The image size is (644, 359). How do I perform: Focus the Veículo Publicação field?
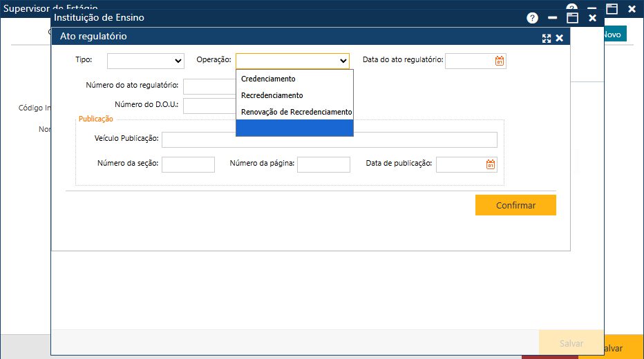(x=330, y=139)
